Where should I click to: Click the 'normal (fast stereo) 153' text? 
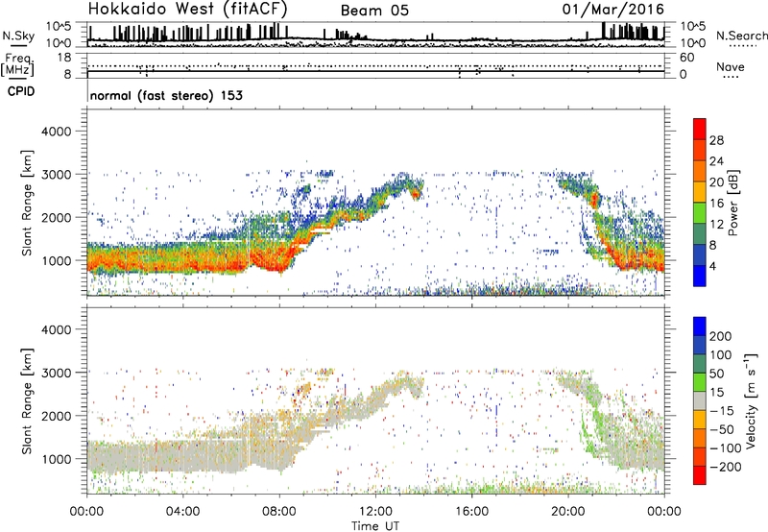(166, 95)
